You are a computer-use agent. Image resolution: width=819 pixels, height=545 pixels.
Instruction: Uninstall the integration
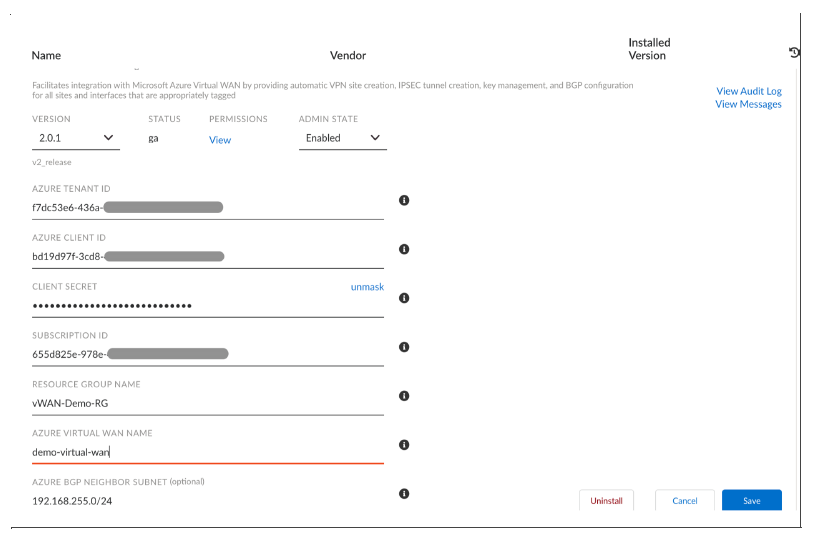pos(606,501)
